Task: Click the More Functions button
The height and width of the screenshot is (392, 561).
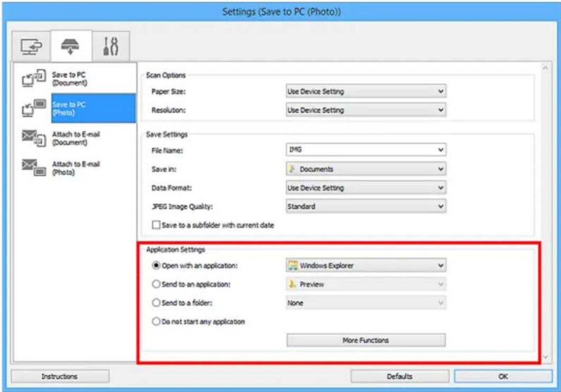Action: pos(366,340)
